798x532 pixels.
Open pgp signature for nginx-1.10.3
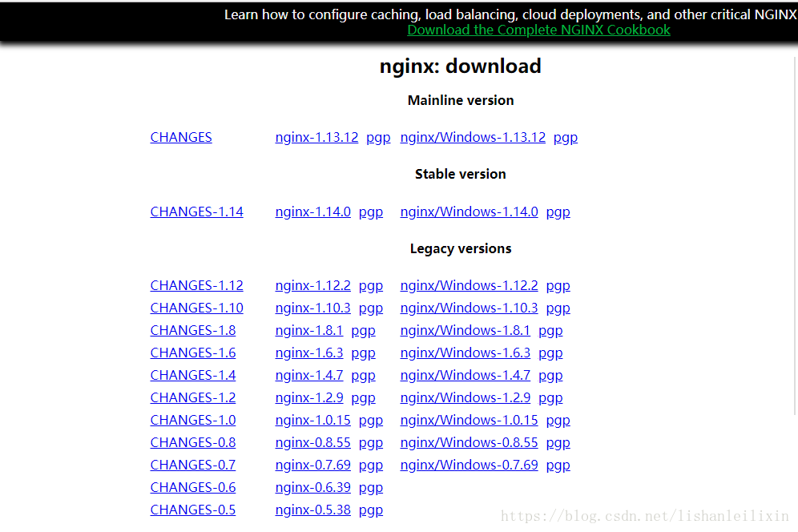(x=370, y=308)
